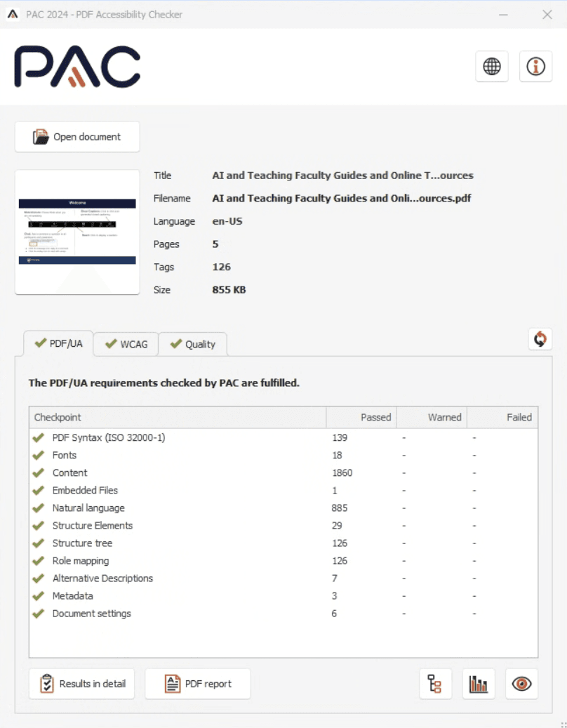This screenshot has height=728, width=567.
Task: Open Results in detail
Action: click(x=81, y=683)
